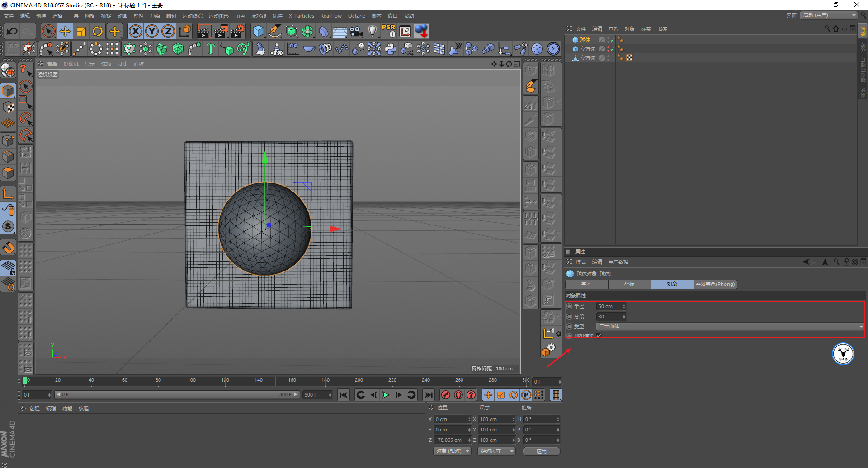Click the size X stepper 100 cm
The width and height of the screenshot is (868, 468).
point(514,419)
